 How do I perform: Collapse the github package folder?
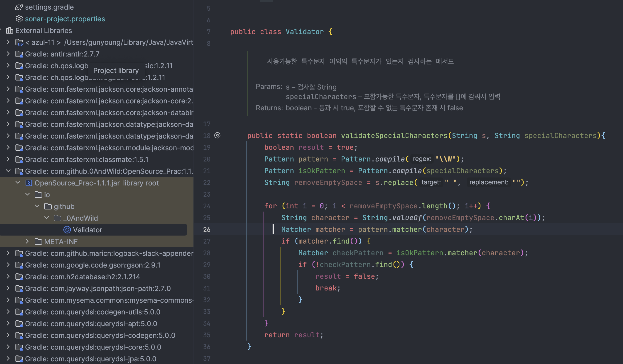click(x=37, y=206)
